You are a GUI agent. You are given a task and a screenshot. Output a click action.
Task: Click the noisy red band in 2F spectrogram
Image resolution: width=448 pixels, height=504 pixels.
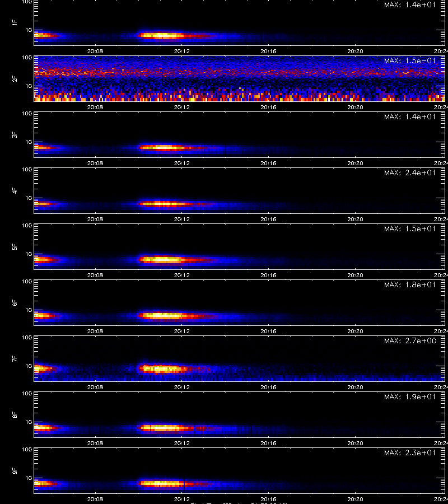click(240, 72)
